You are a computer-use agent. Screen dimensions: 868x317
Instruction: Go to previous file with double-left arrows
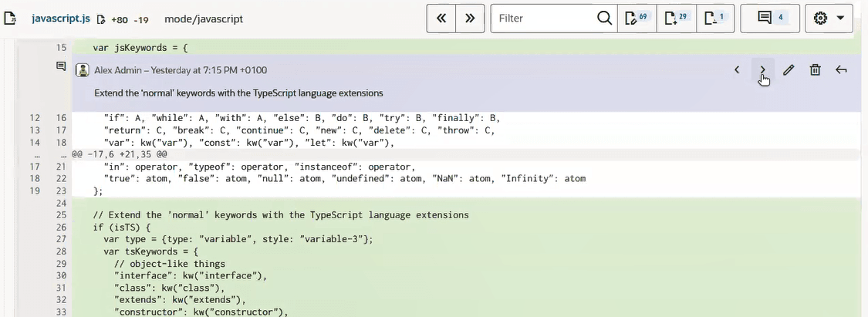coord(441,19)
